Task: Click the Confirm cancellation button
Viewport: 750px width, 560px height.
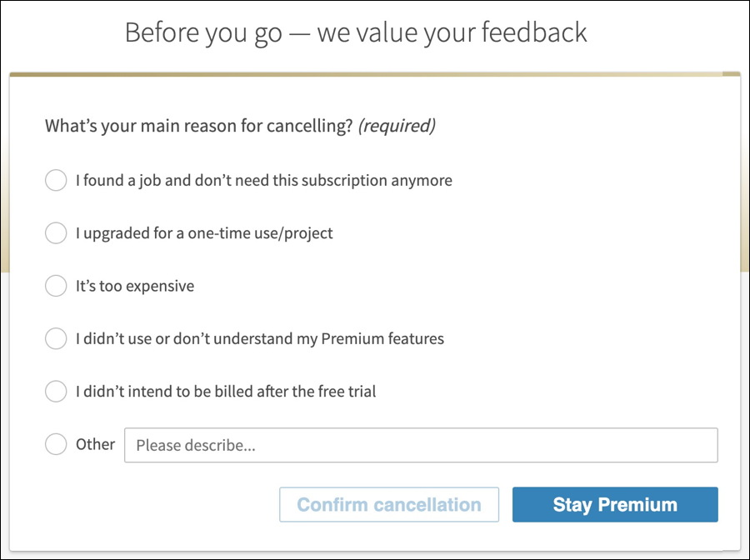Action: point(389,504)
